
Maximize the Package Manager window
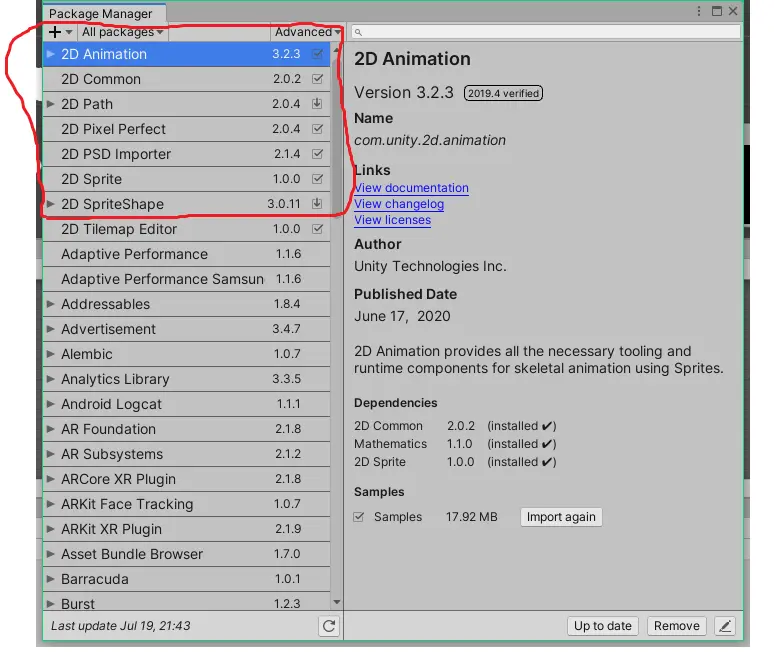717,11
